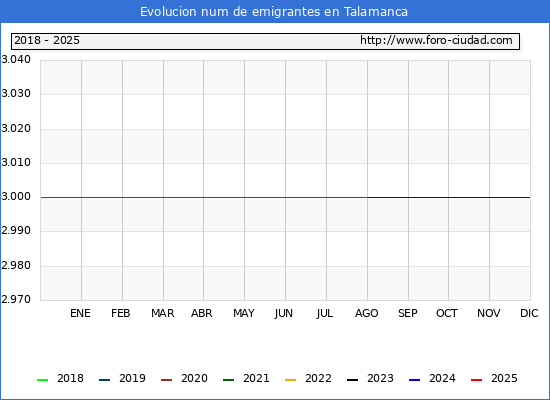Click the 2020 dark red legend swatch
The height and width of the screenshot is (400, 550).
pyautogui.click(x=166, y=380)
